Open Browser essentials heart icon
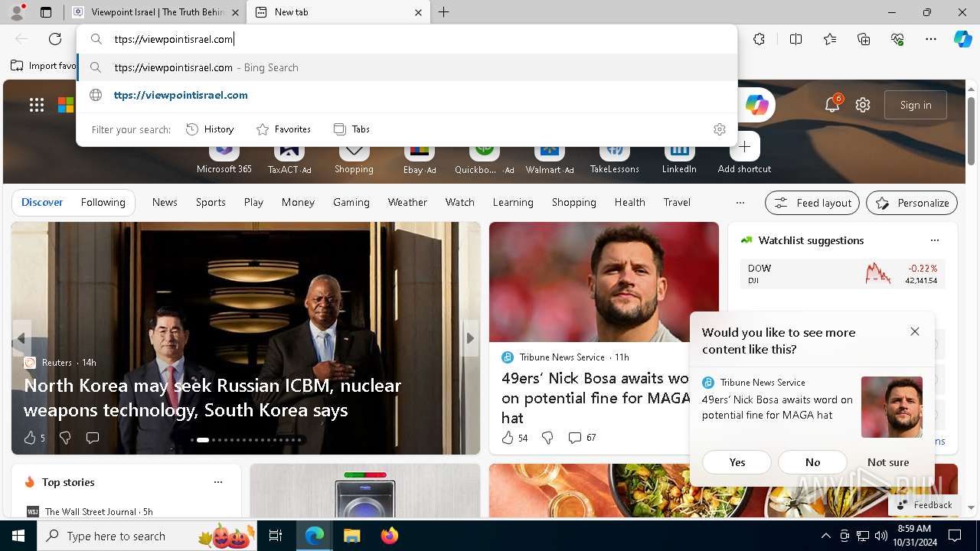The image size is (980, 551). [897, 39]
